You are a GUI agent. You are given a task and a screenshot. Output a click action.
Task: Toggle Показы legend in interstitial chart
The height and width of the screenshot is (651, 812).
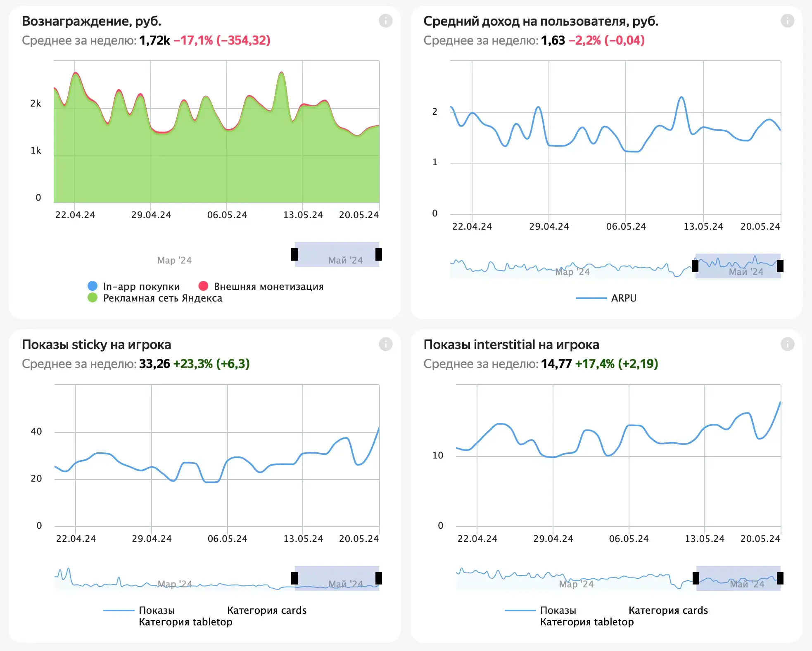tap(558, 610)
